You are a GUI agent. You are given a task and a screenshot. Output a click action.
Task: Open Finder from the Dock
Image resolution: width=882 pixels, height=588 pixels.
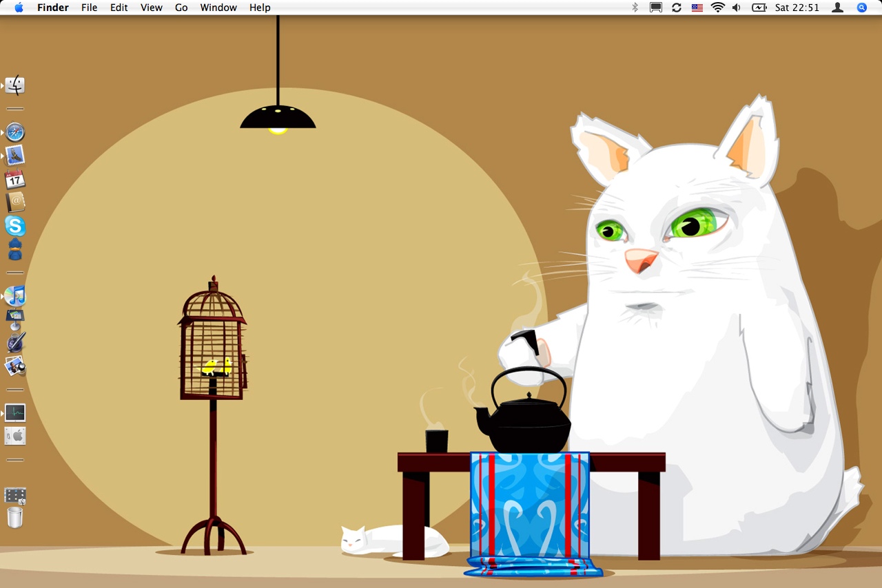(x=15, y=85)
